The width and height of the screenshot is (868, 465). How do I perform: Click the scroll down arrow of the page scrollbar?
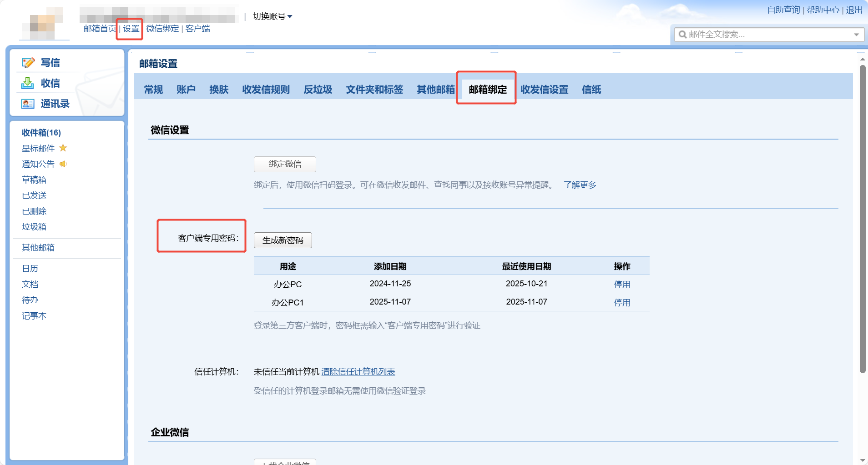tap(862, 460)
